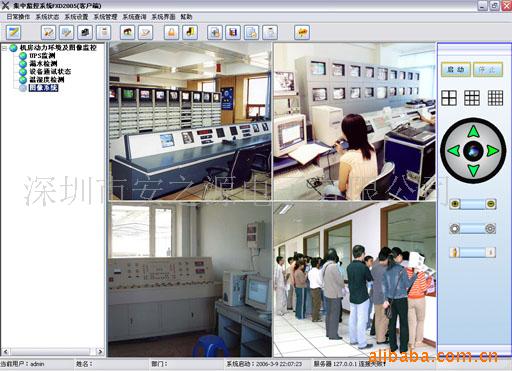Viewport: 512px width, 371px height.
Task: Click the yellow sign icon on toolbar
Action: point(302,33)
